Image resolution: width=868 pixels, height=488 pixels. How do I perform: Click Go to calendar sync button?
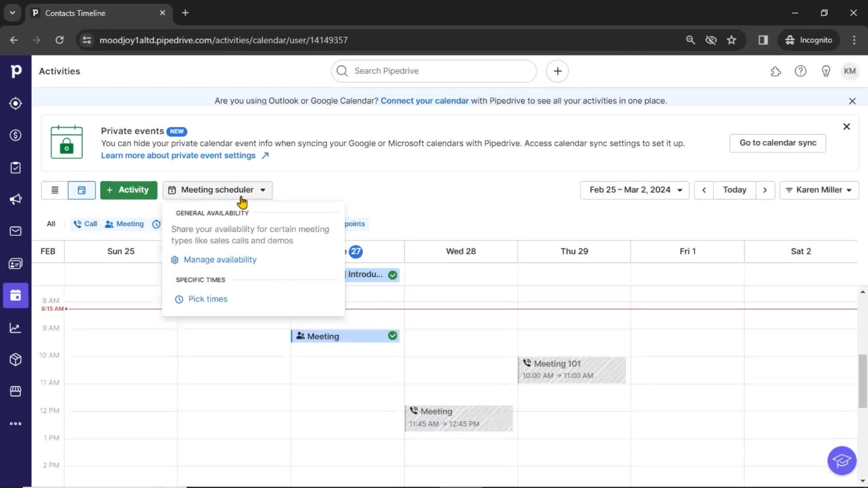[x=778, y=143]
